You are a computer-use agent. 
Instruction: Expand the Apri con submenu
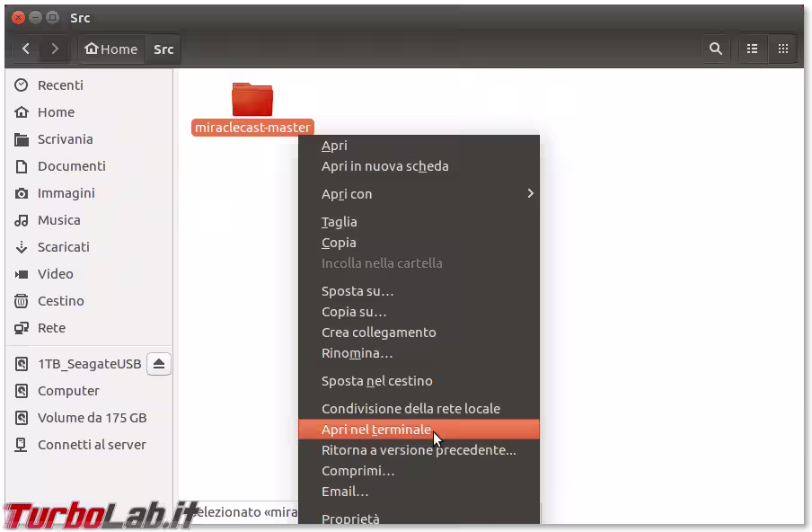pyautogui.click(x=419, y=194)
